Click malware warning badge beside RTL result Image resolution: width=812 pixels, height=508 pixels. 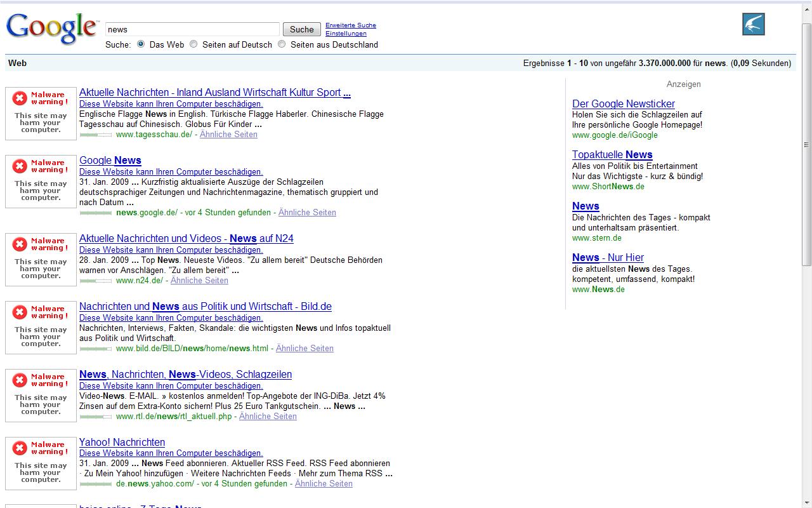pyautogui.click(x=41, y=396)
